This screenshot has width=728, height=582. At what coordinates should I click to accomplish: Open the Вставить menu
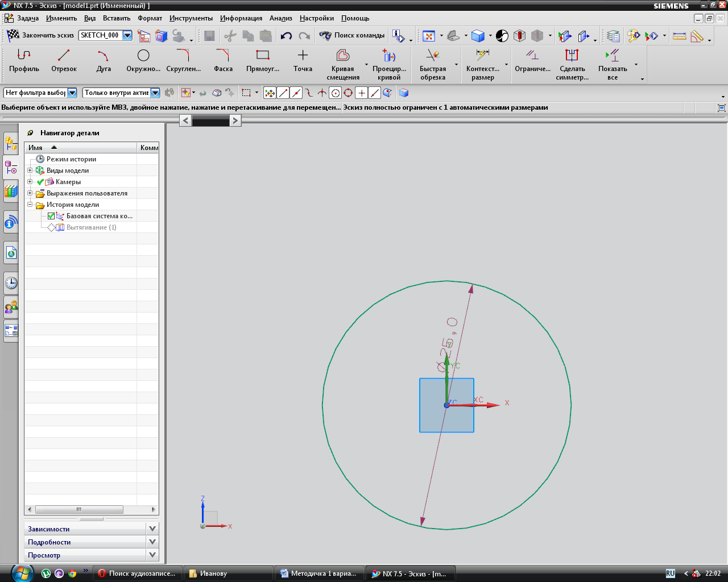[x=117, y=18]
